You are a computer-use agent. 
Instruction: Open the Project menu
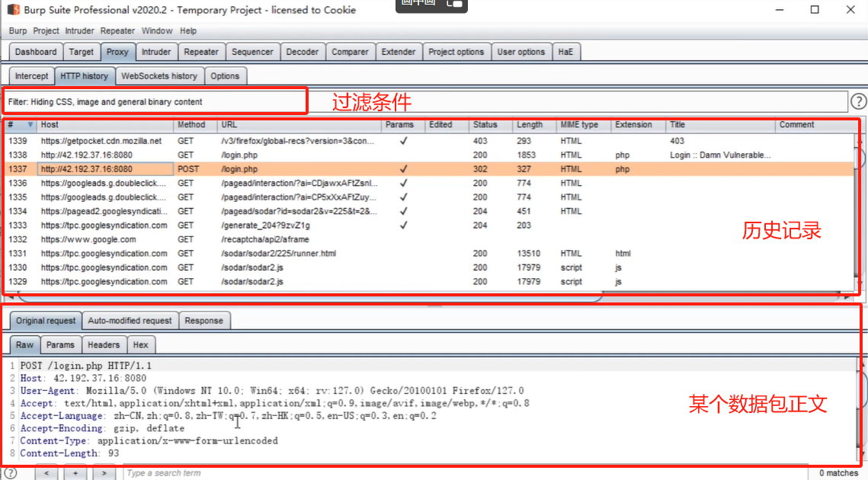46,31
